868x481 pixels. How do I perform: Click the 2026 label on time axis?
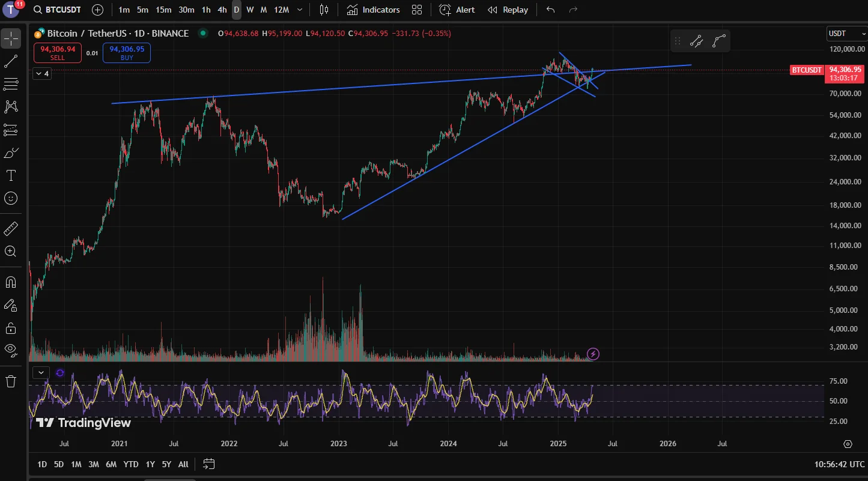click(x=668, y=444)
